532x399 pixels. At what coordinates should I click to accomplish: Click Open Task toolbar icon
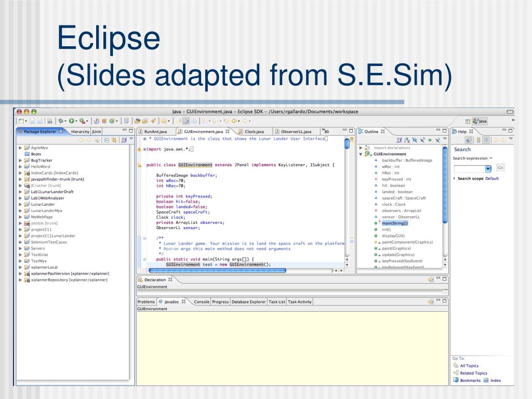[x=145, y=121]
